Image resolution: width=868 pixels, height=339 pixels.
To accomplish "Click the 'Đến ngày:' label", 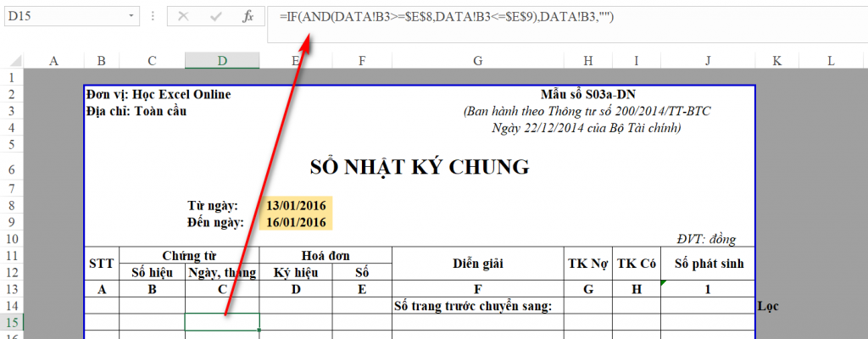I will click(x=214, y=223).
